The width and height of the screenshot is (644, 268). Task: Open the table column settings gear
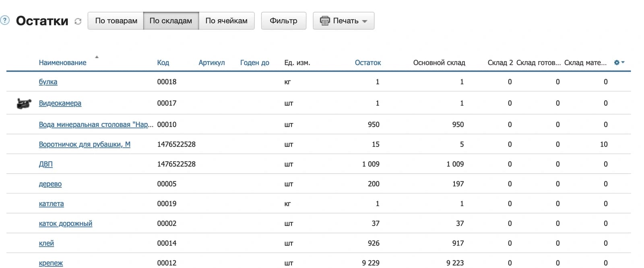coord(617,62)
